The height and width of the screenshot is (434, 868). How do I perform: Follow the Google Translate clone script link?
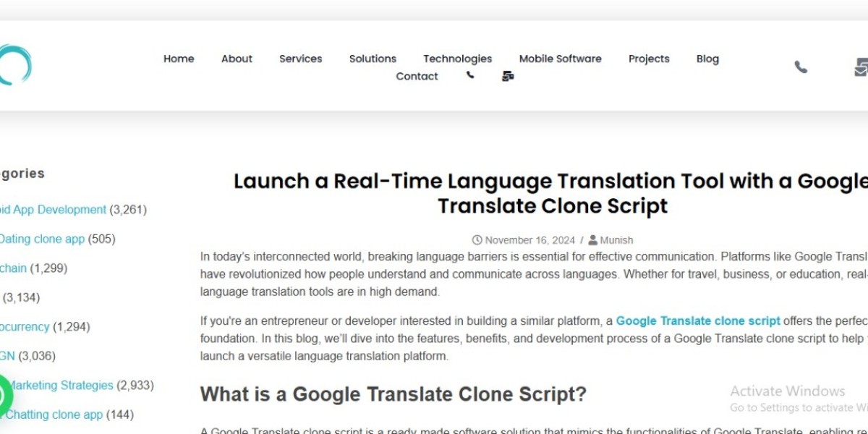coord(698,320)
